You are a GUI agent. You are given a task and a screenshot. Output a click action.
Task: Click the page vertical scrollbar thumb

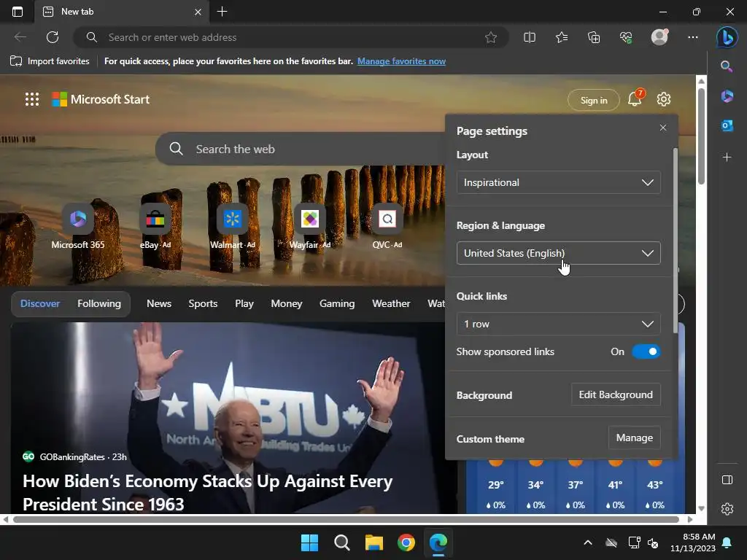(701, 136)
